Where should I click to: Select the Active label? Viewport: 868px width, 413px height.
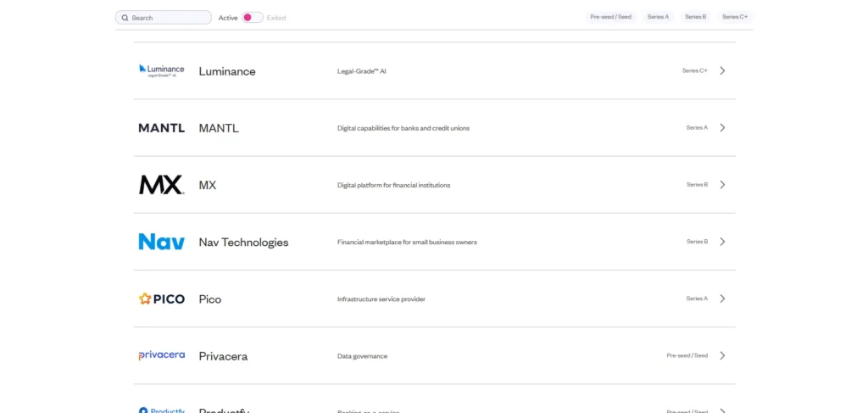click(x=227, y=18)
